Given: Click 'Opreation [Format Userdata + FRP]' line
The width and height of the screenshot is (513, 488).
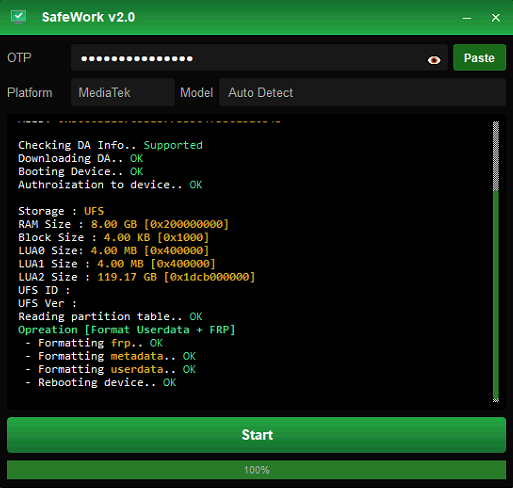Looking at the screenshot, I should click(127, 330).
